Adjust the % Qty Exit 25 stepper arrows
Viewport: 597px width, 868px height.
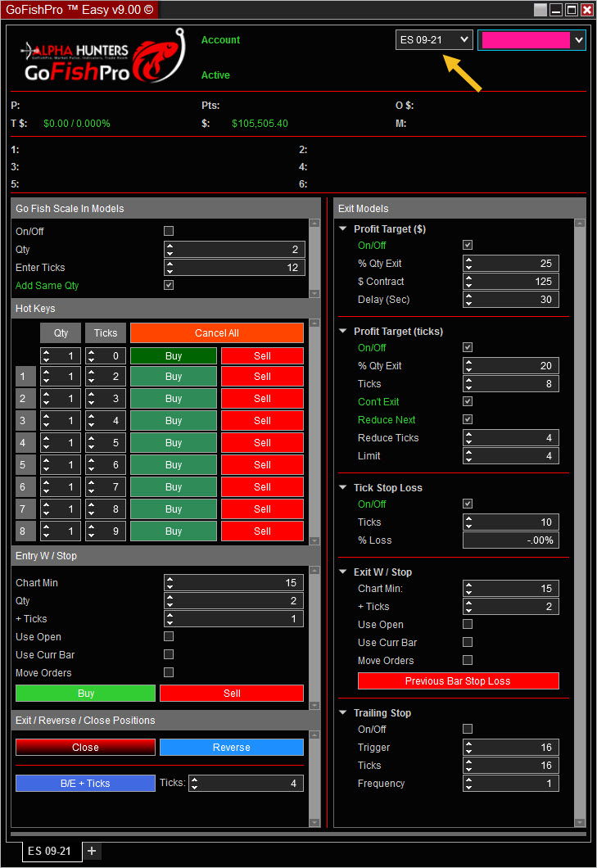click(x=469, y=264)
